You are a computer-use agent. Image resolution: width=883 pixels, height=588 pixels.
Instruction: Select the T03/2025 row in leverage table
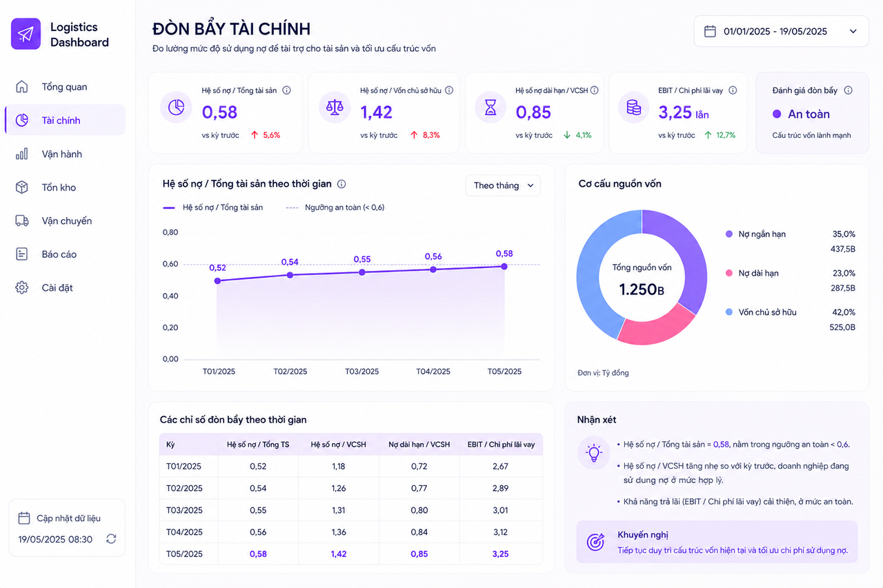tap(351, 510)
